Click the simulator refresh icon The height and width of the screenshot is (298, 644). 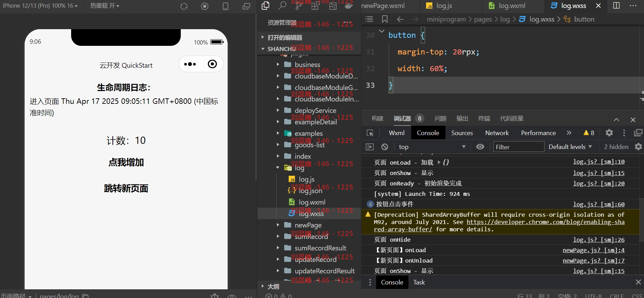[184, 6]
